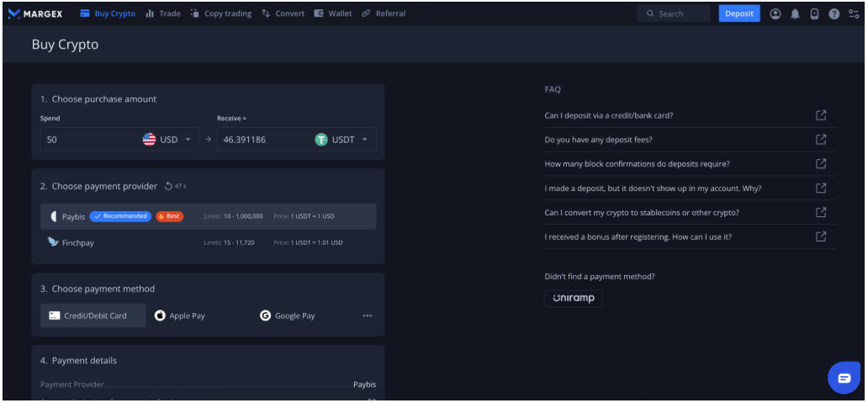The height and width of the screenshot is (403, 868).
Task: Click external link icon for missing deposit FAQ
Action: pyautogui.click(x=821, y=188)
